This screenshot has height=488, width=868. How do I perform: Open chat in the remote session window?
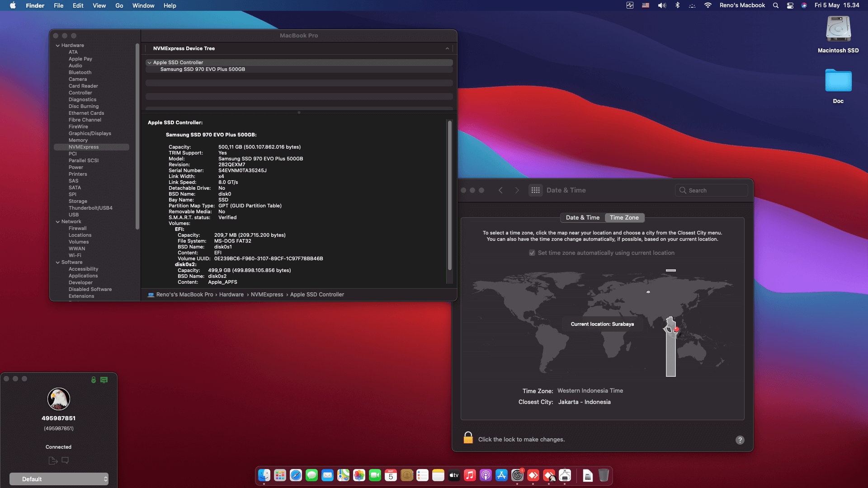[x=65, y=460]
